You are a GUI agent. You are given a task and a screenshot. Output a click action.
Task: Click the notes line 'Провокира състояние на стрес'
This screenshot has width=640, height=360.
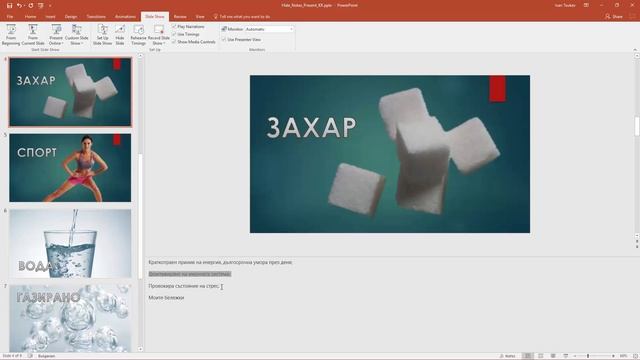click(184, 286)
